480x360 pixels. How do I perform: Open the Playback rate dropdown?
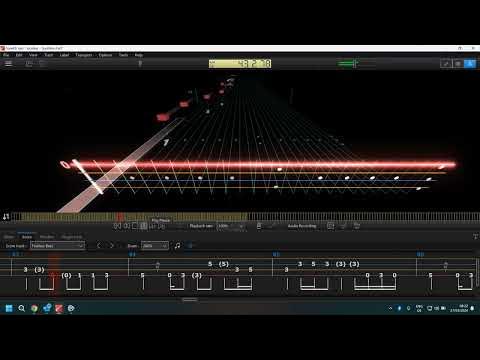tap(231, 226)
